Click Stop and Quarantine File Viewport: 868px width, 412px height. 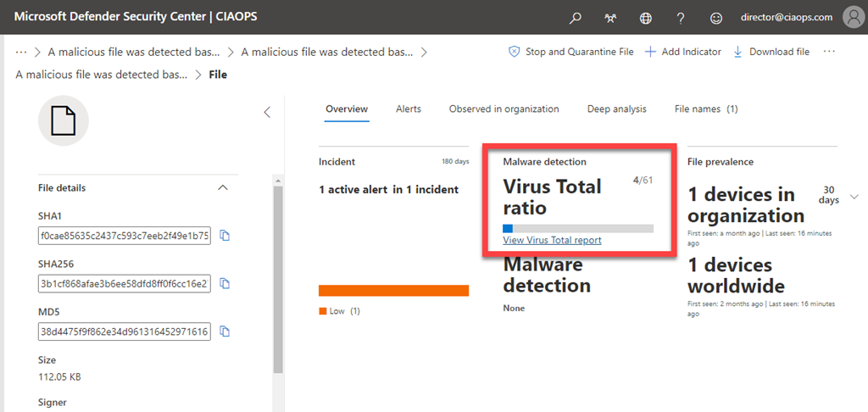[x=570, y=52]
